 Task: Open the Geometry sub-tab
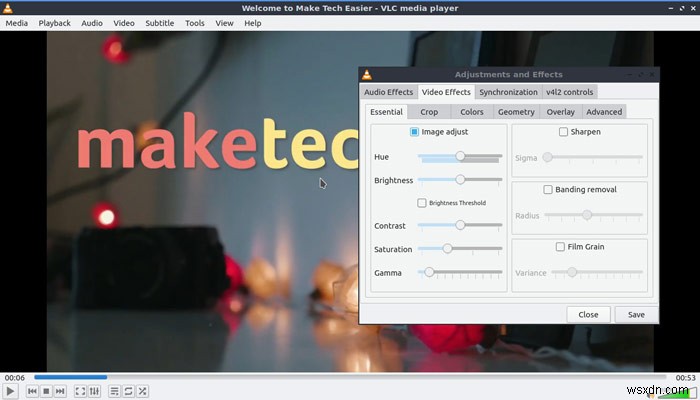(x=516, y=112)
